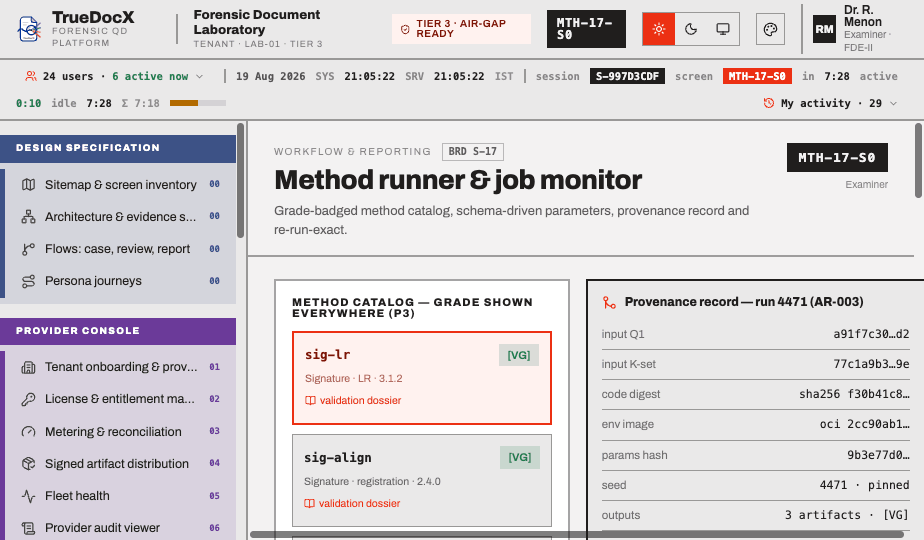924x540 pixels.
Task: Open Flows: case, review, report
Action: coord(120,249)
